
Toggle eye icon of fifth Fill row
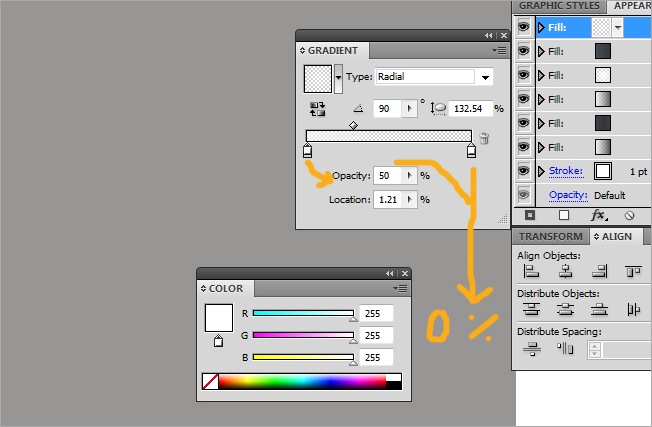pyautogui.click(x=524, y=123)
